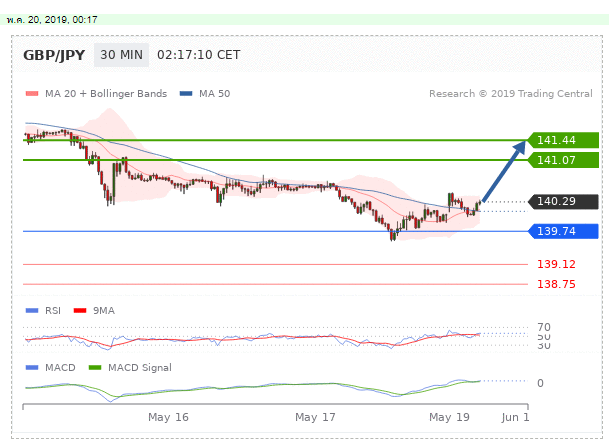Click the May 16 date axis label
The height and width of the screenshot is (447, 609).
pyautogui.click(x=168, y=416)
